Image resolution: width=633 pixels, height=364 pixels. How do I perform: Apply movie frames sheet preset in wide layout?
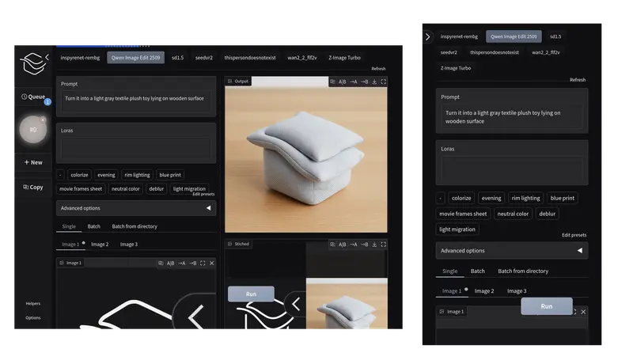(x=81, y=189)
